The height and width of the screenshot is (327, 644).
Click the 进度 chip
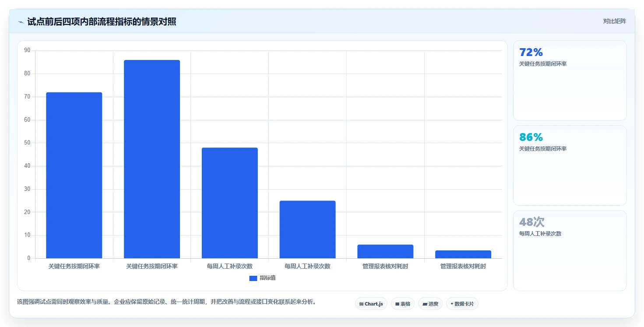pos(430,304)
